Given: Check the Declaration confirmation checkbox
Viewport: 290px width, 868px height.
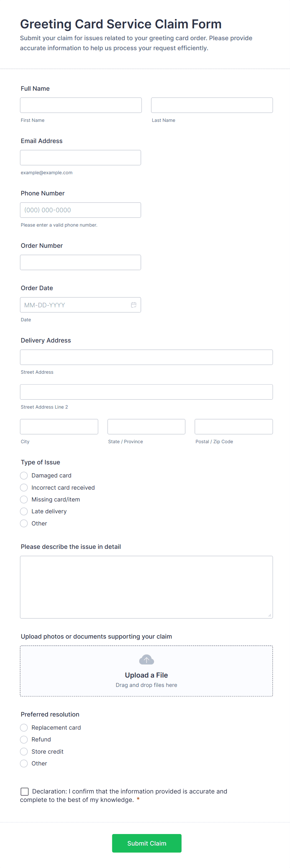Looking at the screenshot, I should point(25,791).
